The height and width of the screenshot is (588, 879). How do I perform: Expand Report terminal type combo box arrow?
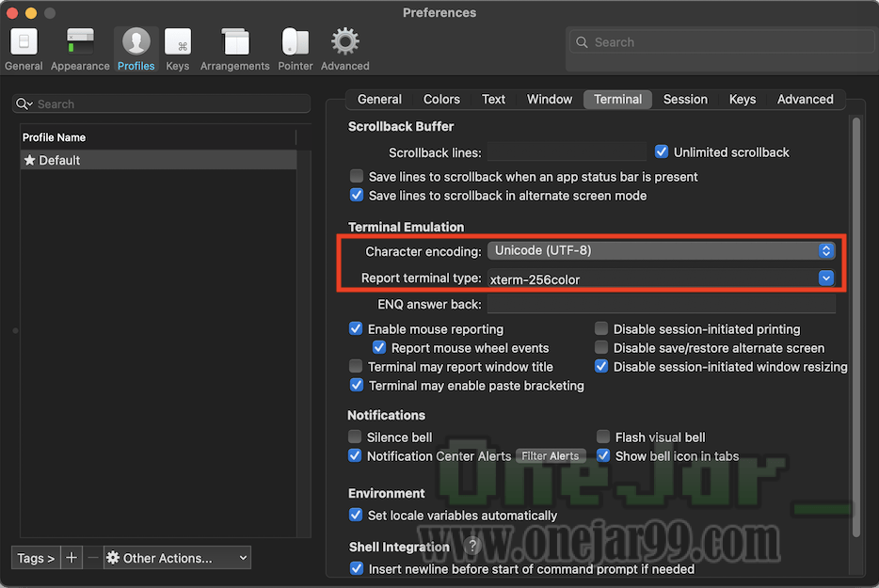[x=825, y=278]
